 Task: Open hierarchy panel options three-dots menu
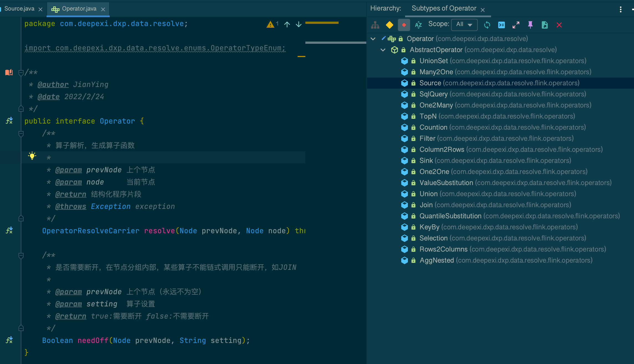pyautogui.click(x=621, y=9)
